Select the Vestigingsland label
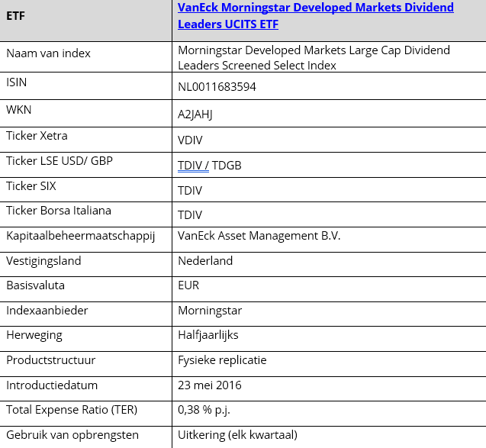 [43, 261]
